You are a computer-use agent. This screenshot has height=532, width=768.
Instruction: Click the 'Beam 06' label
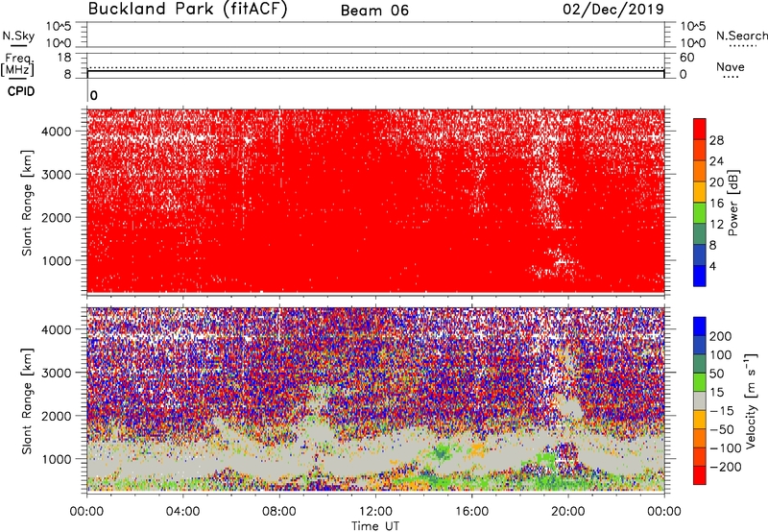point(374,11)
